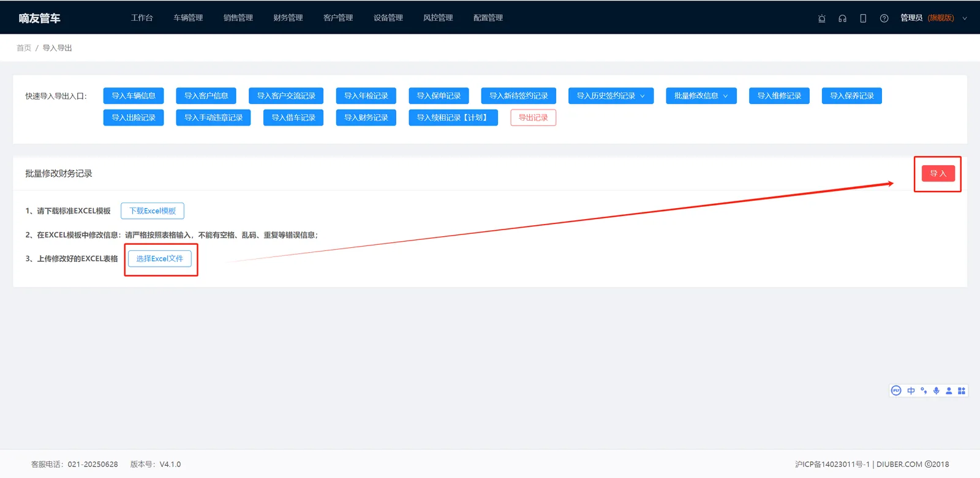
Task: Click 导入续租记录【计划】 button
Action: (453, 118)
